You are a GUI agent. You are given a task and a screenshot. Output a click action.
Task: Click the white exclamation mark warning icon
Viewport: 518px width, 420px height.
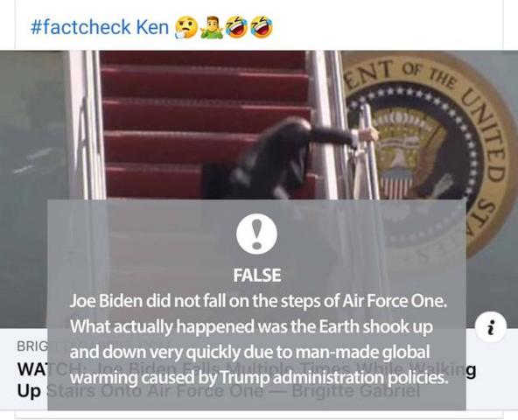tap(256, 234)
